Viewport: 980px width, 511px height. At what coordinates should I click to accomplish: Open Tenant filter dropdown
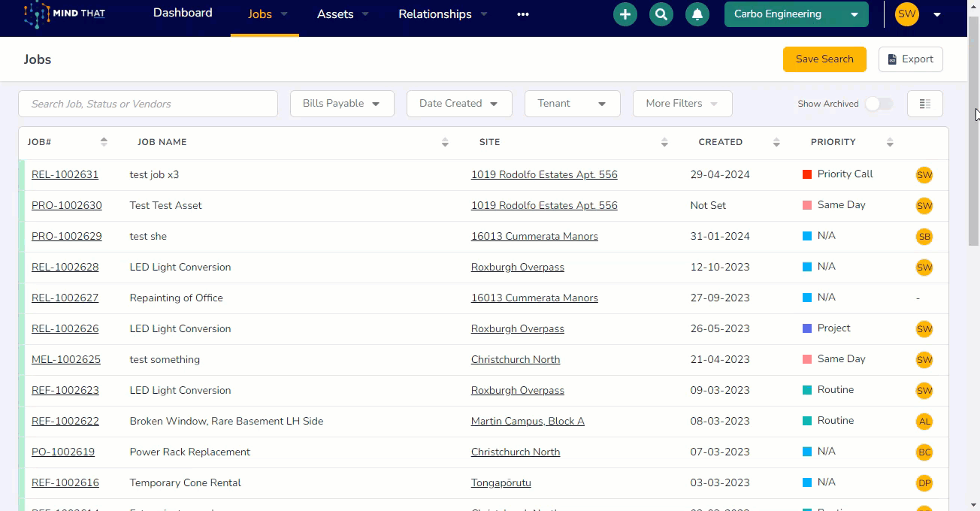pyautogui.click(x=573, y=104)
